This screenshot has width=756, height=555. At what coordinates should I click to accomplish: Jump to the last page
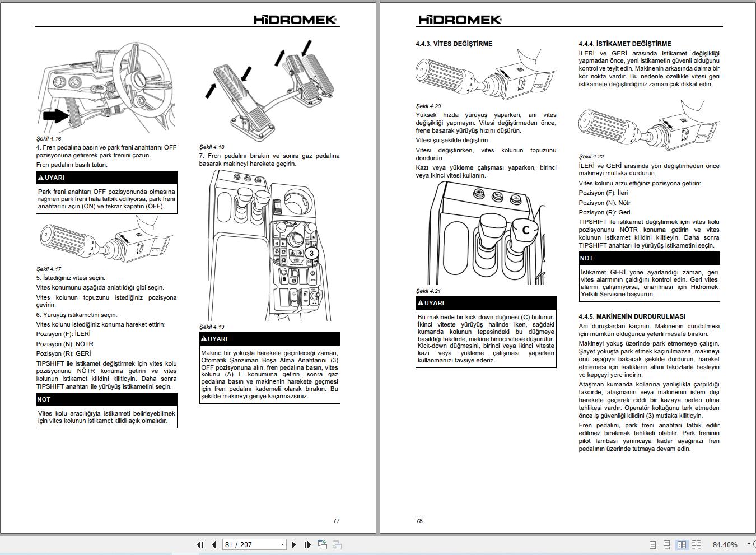click(307, 544)
